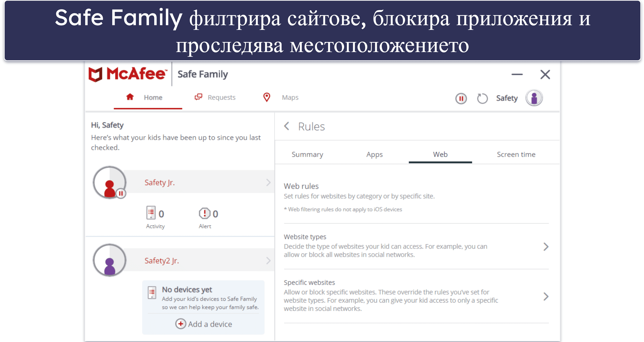644x342 pixels.
Task: Open Specific websites rule heading
Action: (x=309, y=282)
